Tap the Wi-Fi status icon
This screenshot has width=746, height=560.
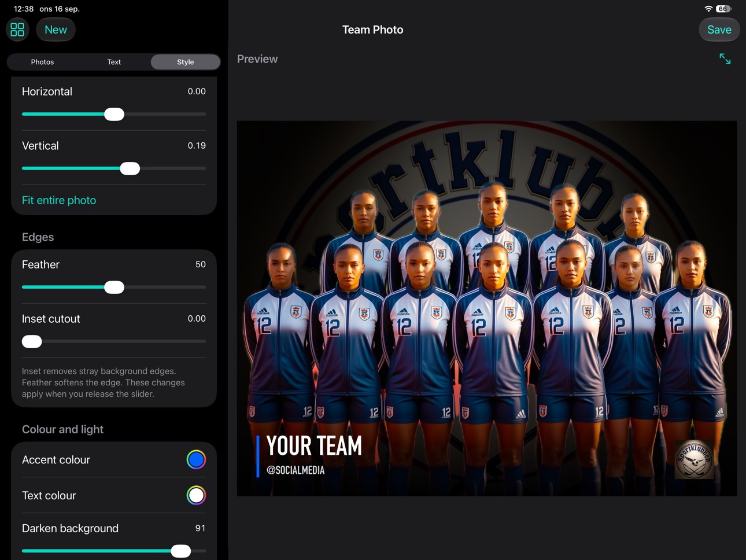pyautogui.click(x=708, y=9)
